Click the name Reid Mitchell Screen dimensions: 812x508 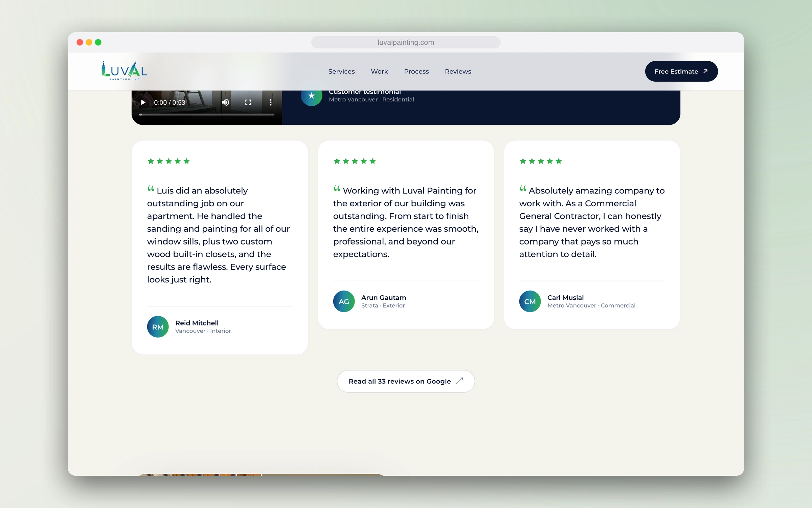[197, 323]
